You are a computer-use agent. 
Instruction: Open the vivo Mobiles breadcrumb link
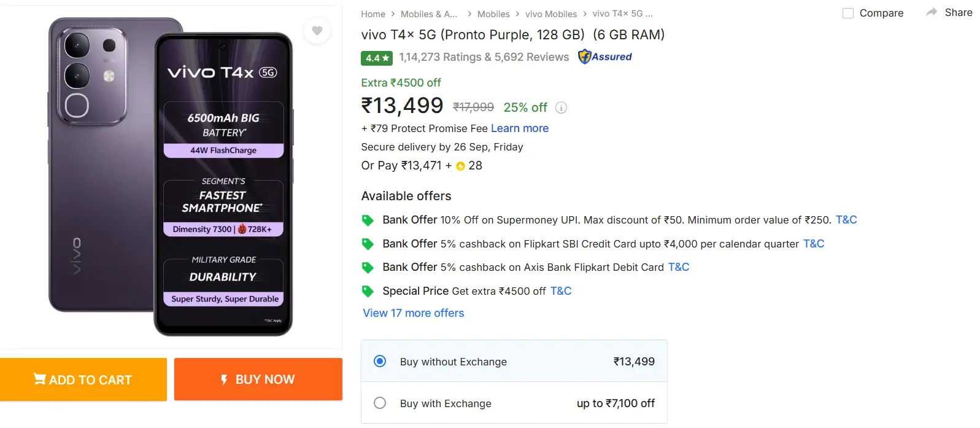tap(551, 14)
